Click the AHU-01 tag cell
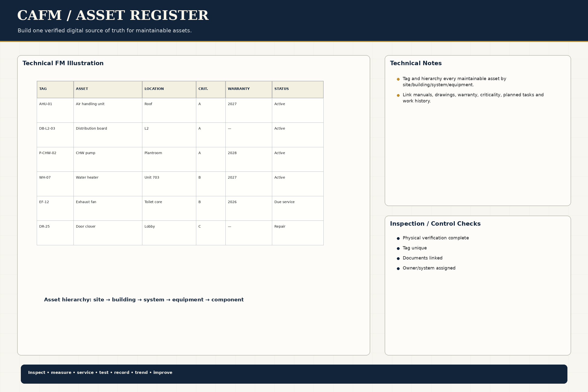Viewport: 588px width, 392px height. click(55, 110)
